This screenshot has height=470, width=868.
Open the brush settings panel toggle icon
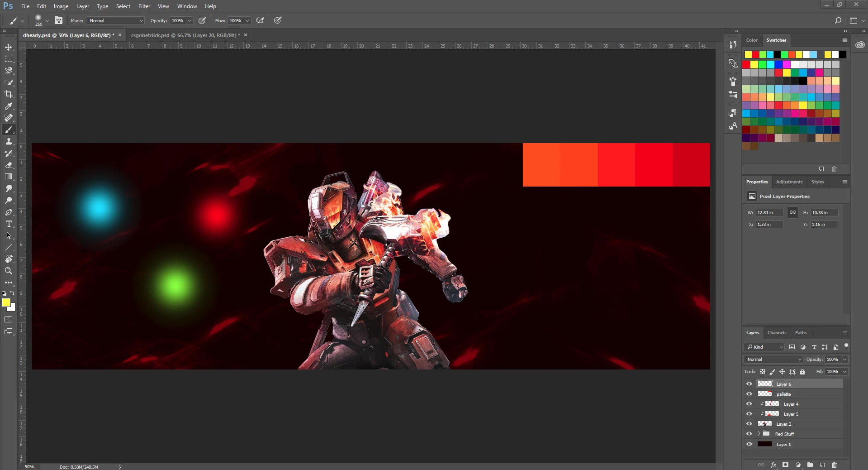(x=59, y=20)
